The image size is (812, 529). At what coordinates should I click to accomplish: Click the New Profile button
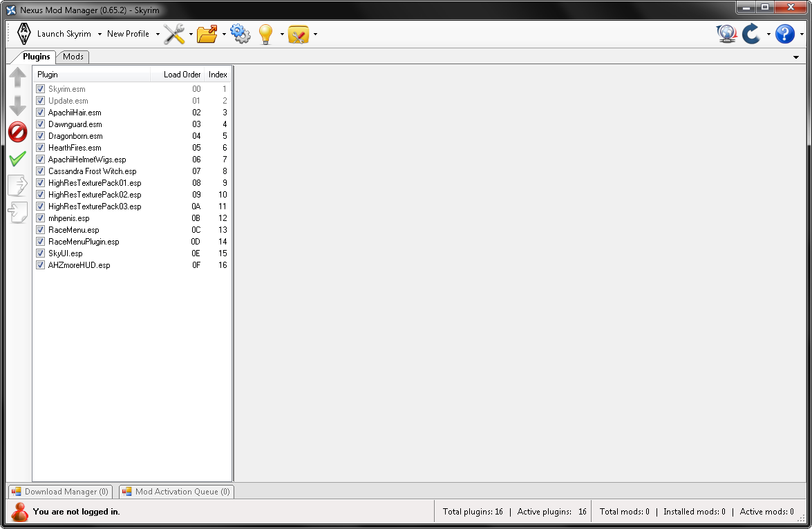[x=128, y=34]
